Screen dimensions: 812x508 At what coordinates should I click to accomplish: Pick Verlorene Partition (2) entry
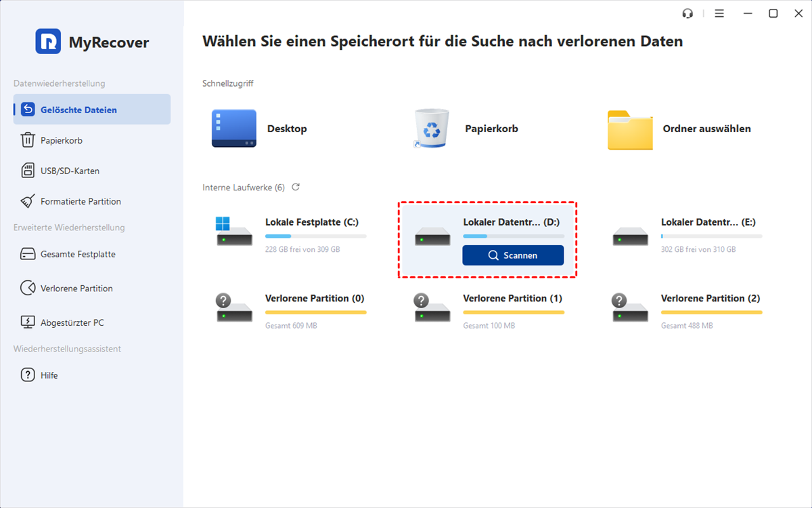pos(710,299)
